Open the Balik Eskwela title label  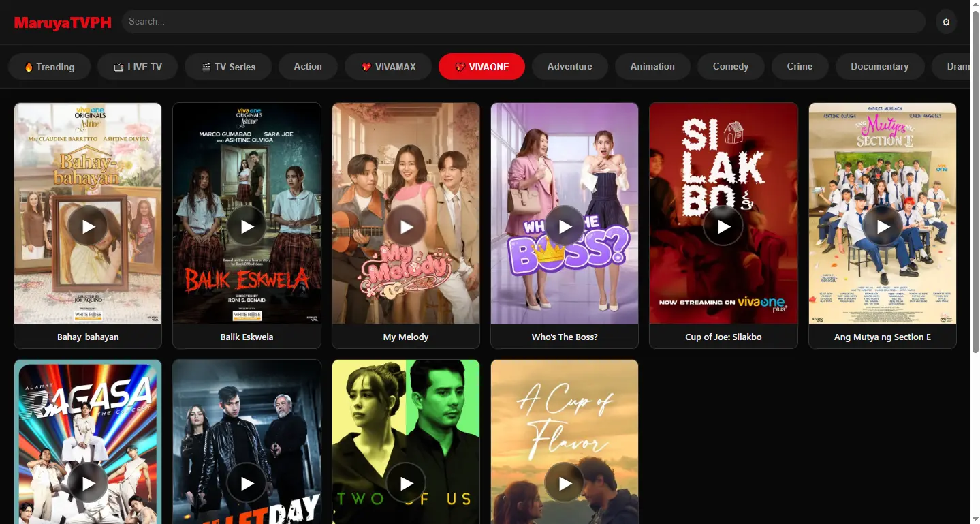(247, 337)
